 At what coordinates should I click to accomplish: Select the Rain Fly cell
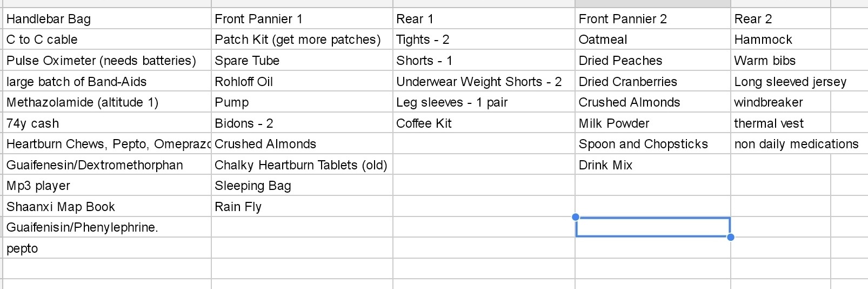pos(302,207)
